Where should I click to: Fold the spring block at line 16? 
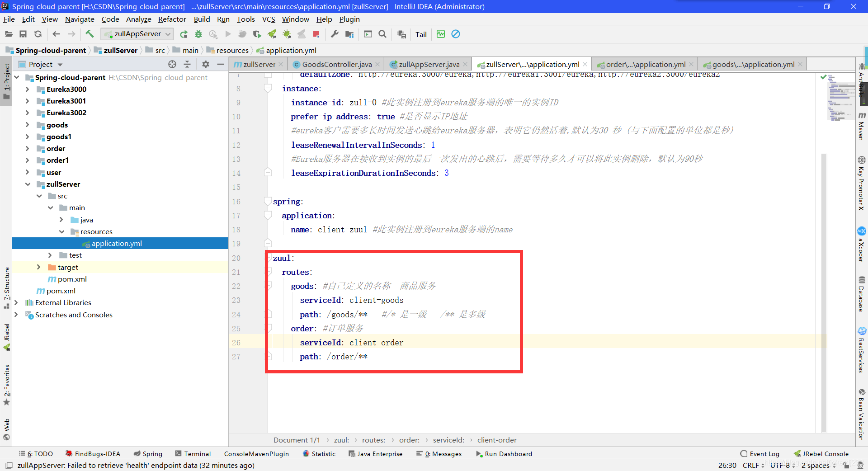pos(268,202)
